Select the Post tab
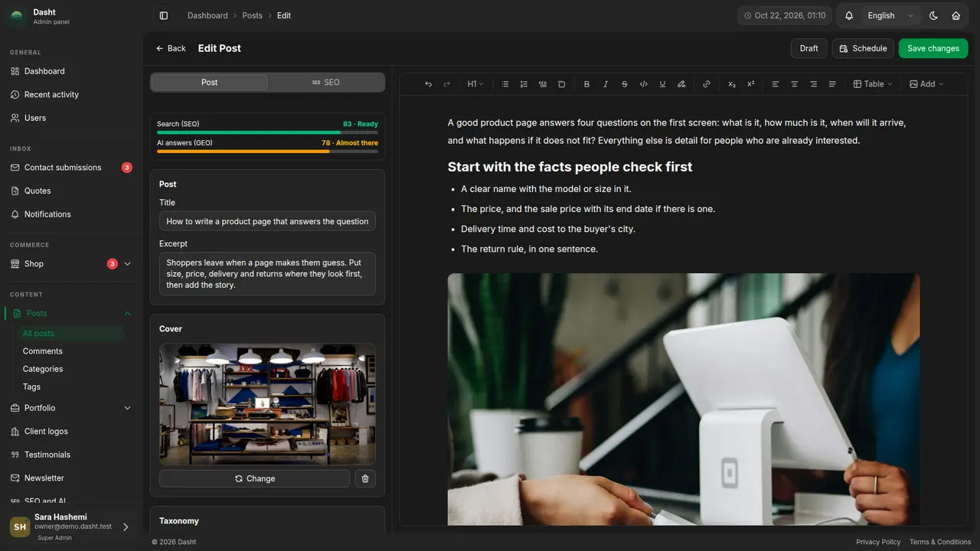980x551 pixels. click(209, 83)
